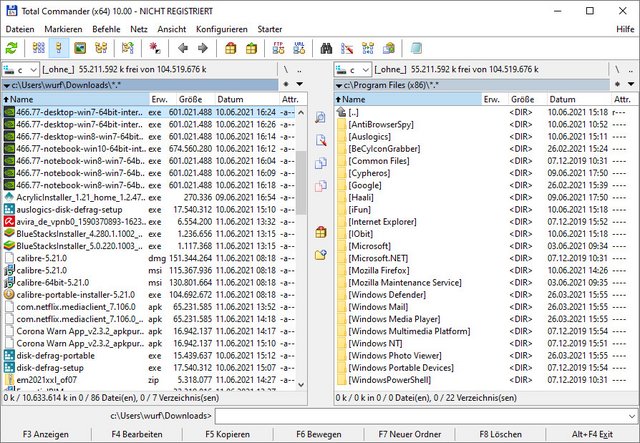The image size is (640, 443).
Task: Click the move icon in the middle bar
Action: [x=321, y=186]
